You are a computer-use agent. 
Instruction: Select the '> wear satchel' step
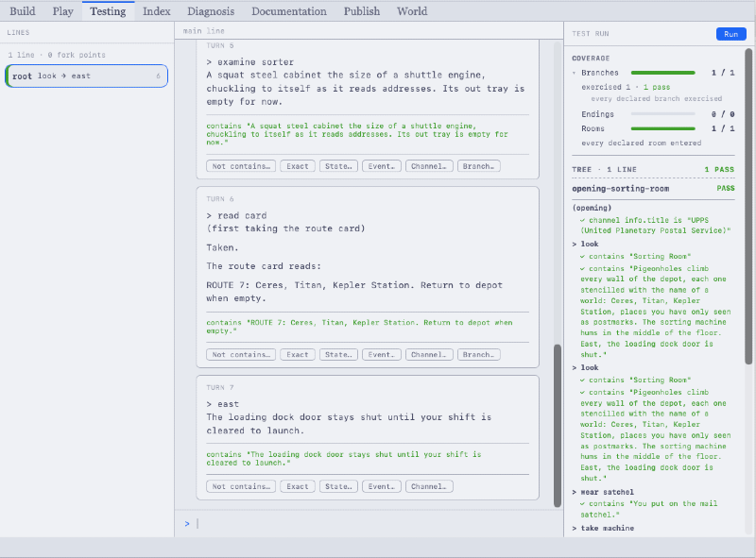point(603,492)
